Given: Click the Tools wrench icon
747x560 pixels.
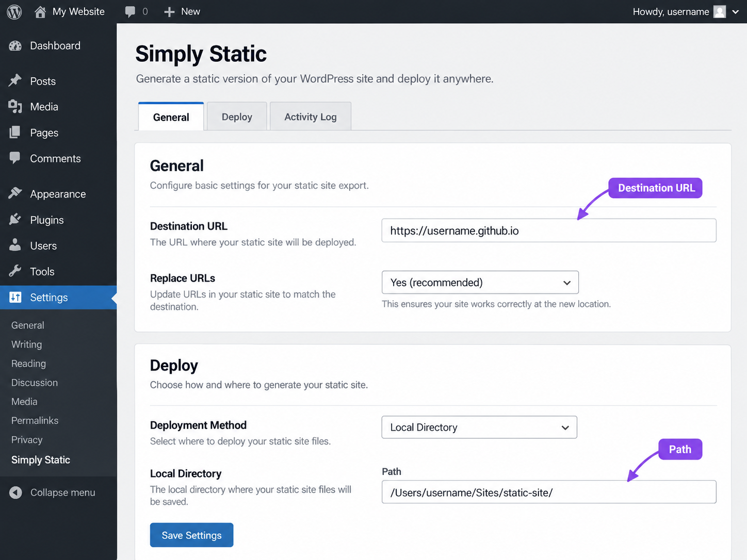Looking at the screenshot, I should point(15,271).
